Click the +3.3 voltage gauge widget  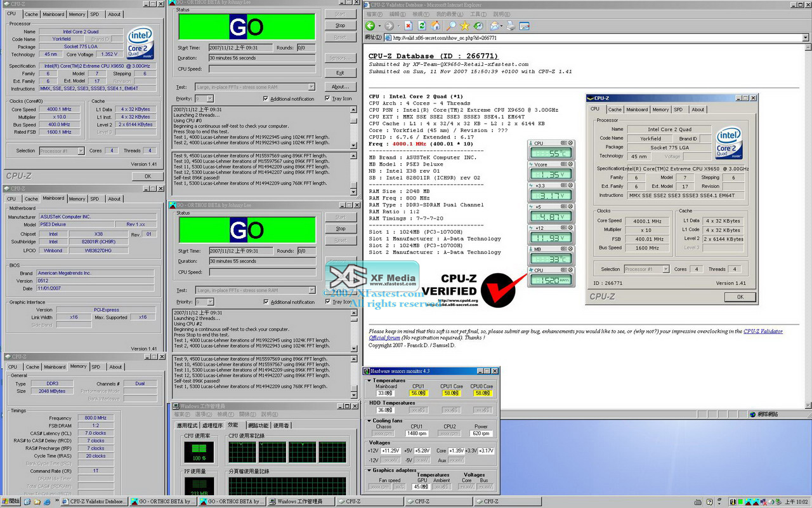click(551, 192)
